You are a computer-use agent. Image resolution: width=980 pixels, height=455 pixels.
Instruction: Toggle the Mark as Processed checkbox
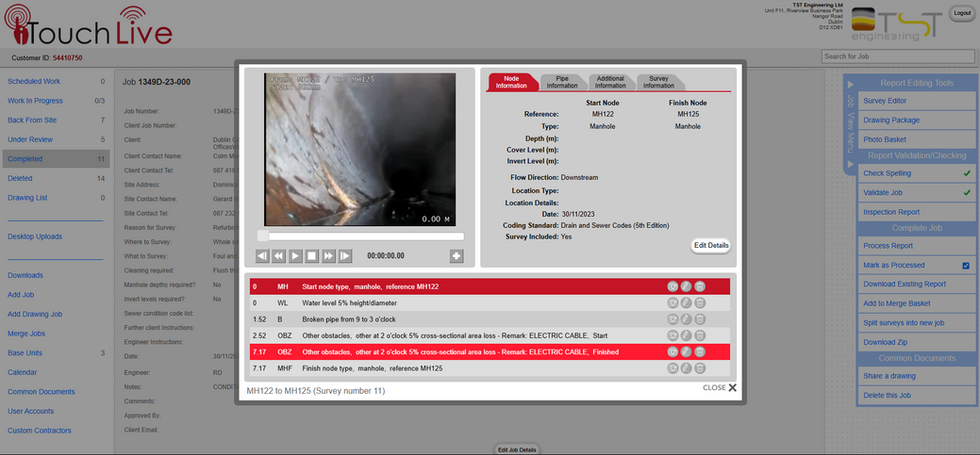click(966, 266)
